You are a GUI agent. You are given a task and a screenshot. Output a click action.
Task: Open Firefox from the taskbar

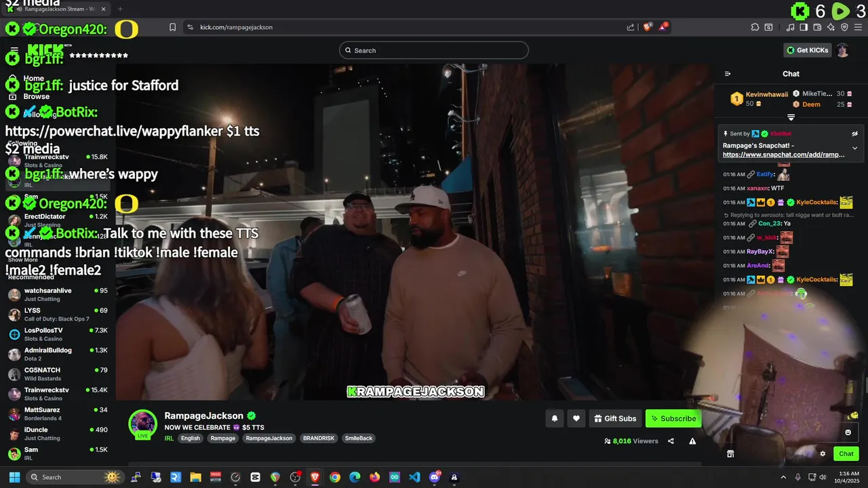pyautogui.click(x=375, y=477)
